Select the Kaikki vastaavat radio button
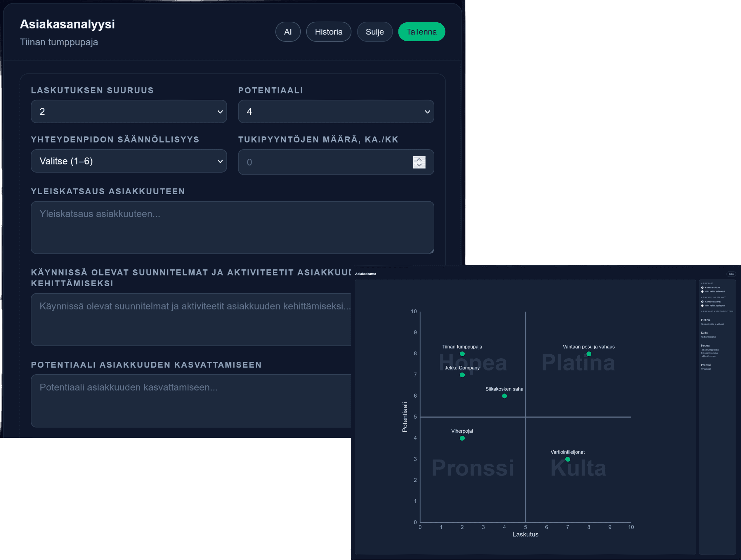This screenshot has width=741, height=560. tap(702, 301)
